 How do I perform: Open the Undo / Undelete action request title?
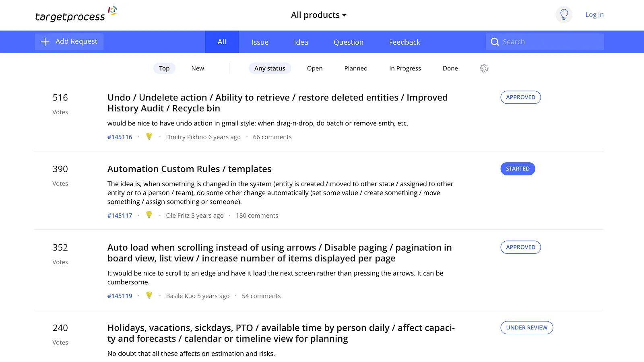click(x=277, y=103)
